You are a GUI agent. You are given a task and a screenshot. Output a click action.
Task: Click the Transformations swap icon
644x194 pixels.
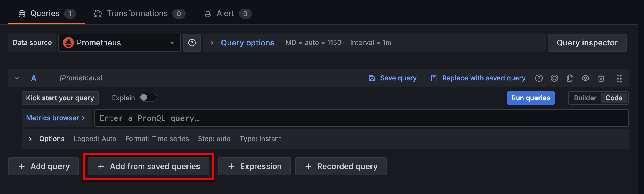click(98, 13)
